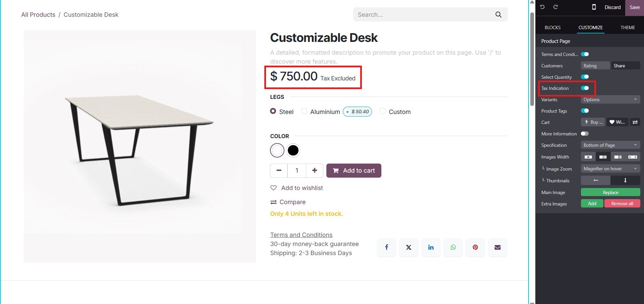The height and width of the screenshot is (304, 644).
Task: Switch to the BLOCKS tab
Action: coord(552,27)
